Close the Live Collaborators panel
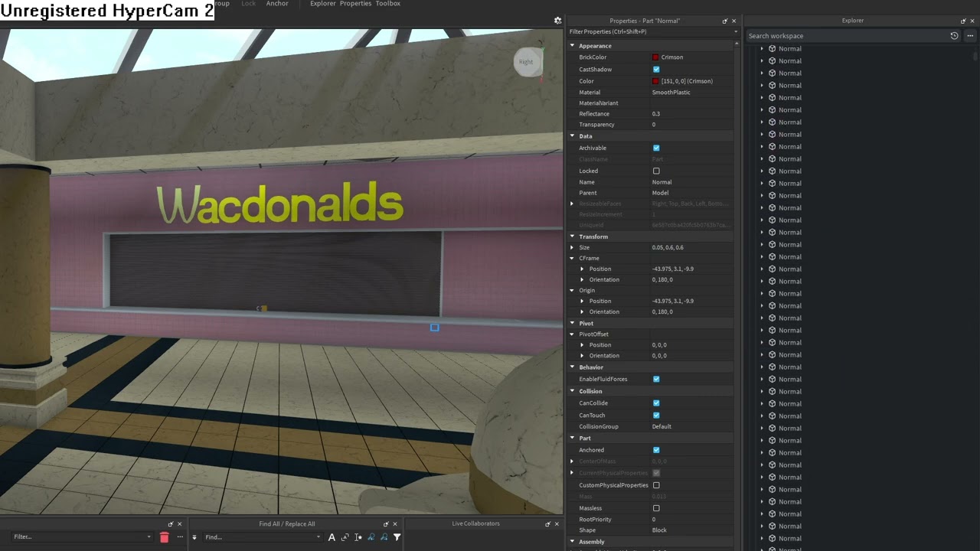Image resolution: width=980 pixels, height=551 pixels. [557, 524]
